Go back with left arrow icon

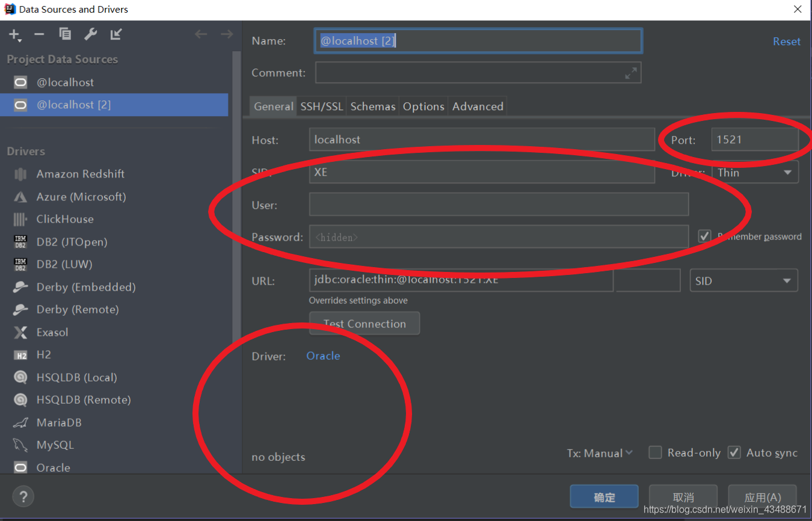click(201, 34)
